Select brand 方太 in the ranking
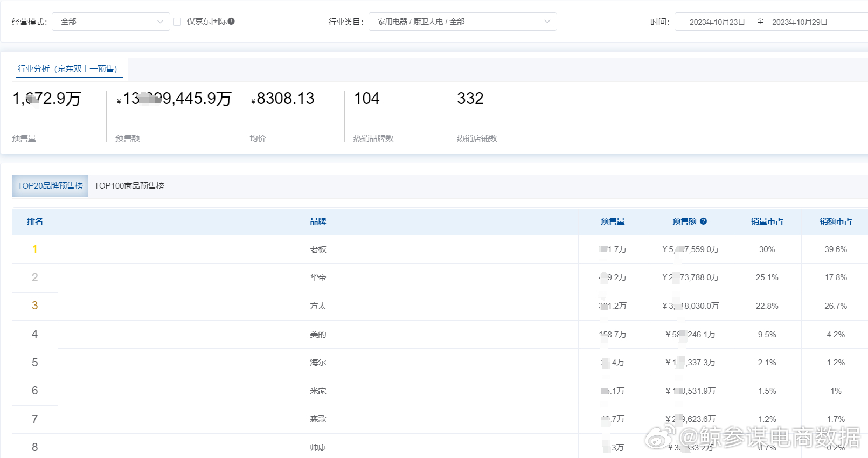Viewport: 868px width, 458px height. tap(318, 306)
